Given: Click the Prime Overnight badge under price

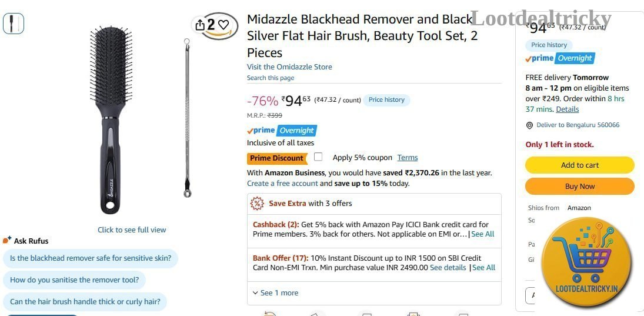Looking at the screenshot, I should (282, 131).
